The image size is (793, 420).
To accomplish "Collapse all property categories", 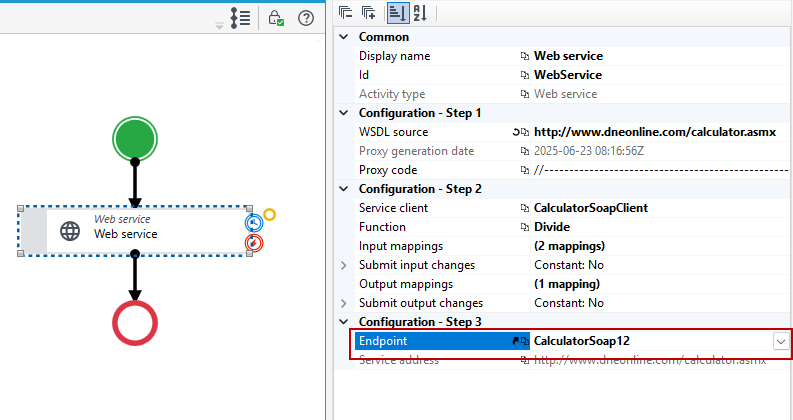I will [346, 13].
